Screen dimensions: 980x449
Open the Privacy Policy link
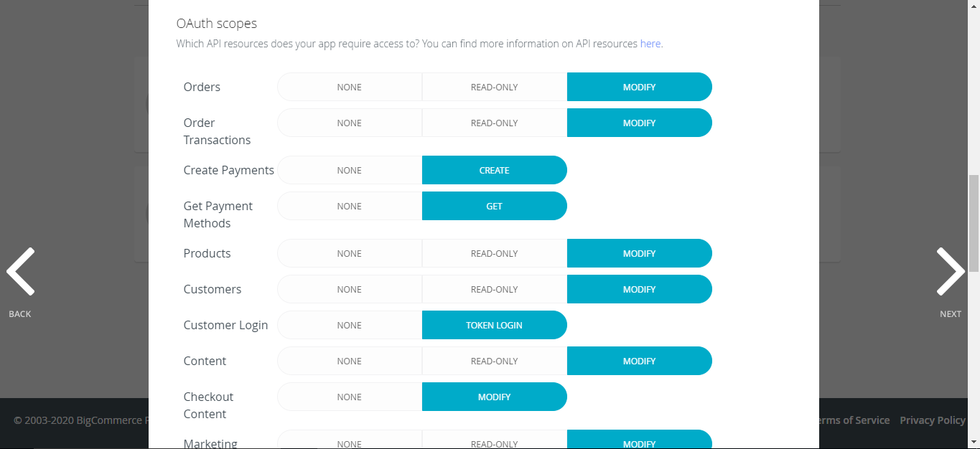coord(932,420)
